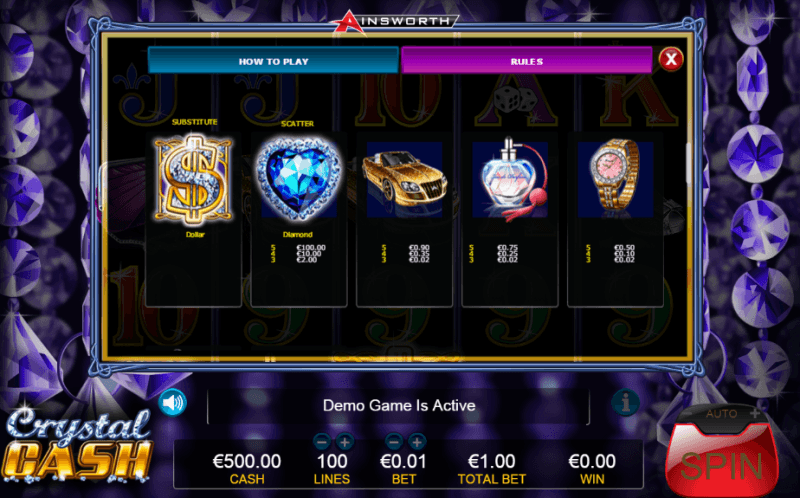Click the paytable scrollbar on right edge
800x498 pixels.
click(x=689, y=163)
